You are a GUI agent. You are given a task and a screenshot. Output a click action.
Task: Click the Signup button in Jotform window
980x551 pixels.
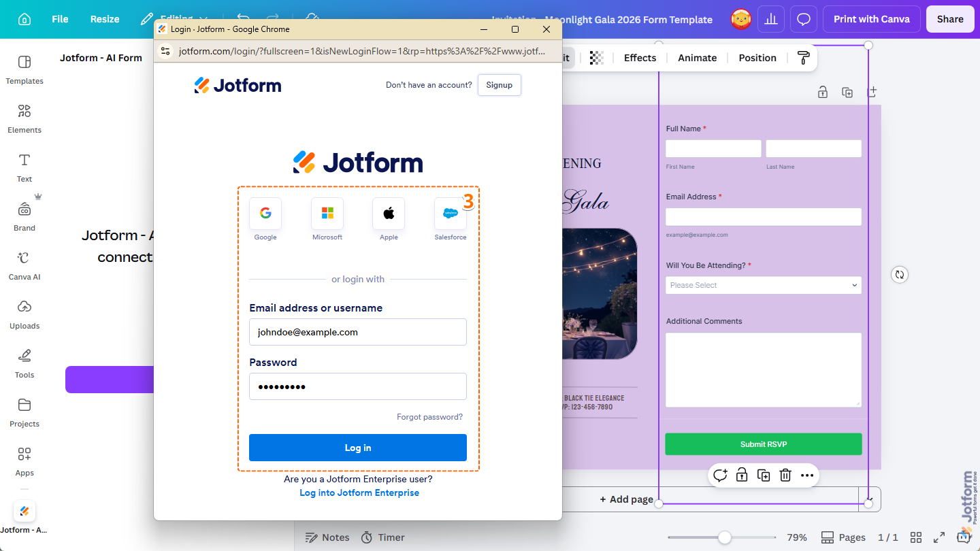(499, 85)
